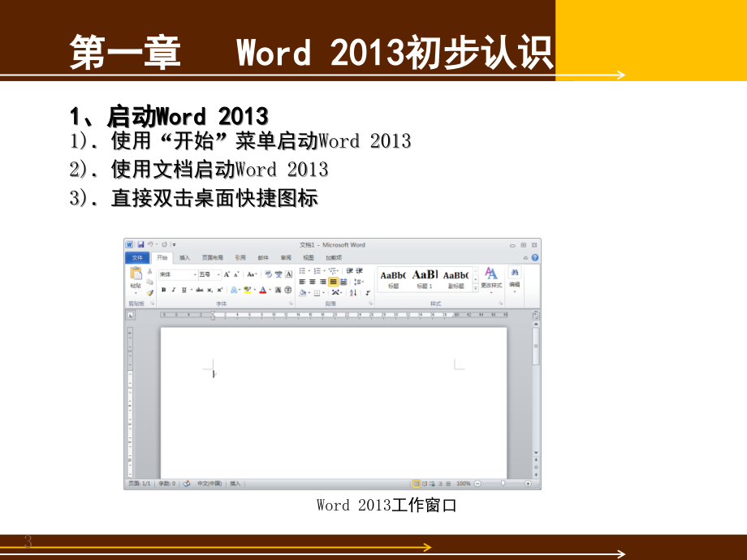Click the page count 页面: 1/1 indicator

pos(139,483)
